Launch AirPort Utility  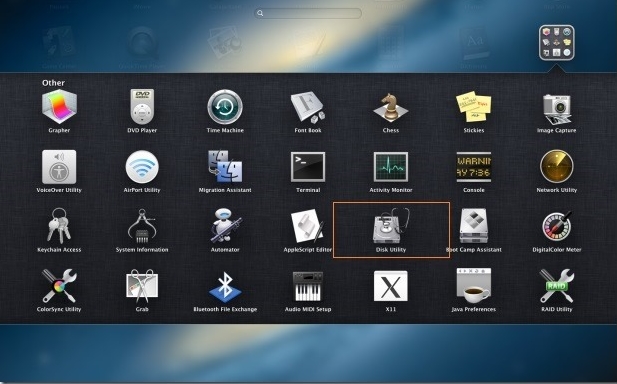[x=142, y=167]
